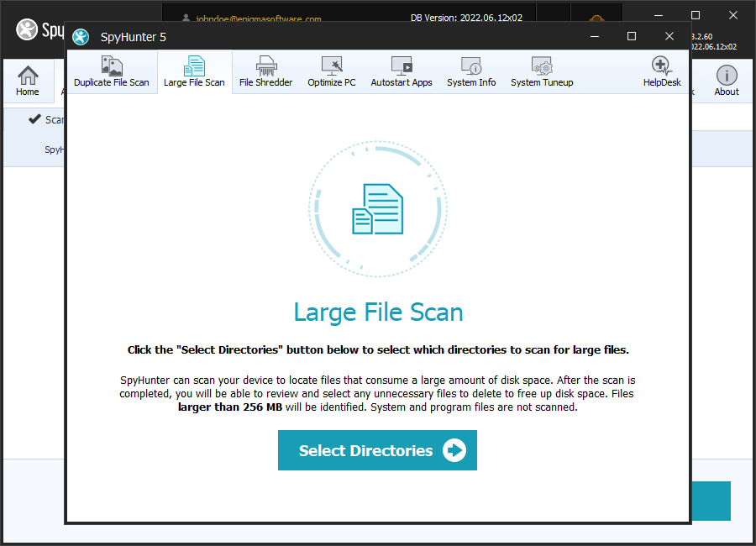The height and width of the screenshot is (546, 756).
Task: Minimize the SpyHunter 5 dialog window
Action: (x=595, y=36)
